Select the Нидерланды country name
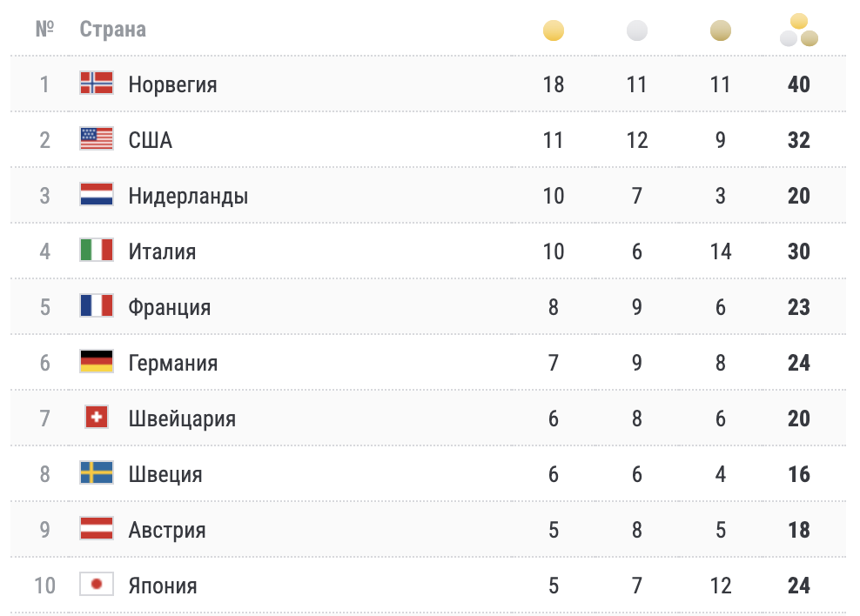Screen dimensions: 860x616 click(x=188, y=196)
